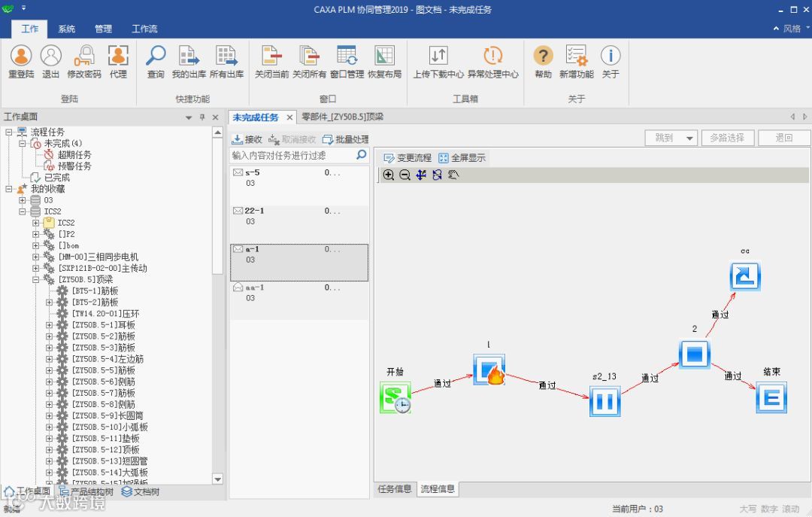Open 窗口管理 window manager
This screenshot has height=517, width=812.
coord(347,62)
